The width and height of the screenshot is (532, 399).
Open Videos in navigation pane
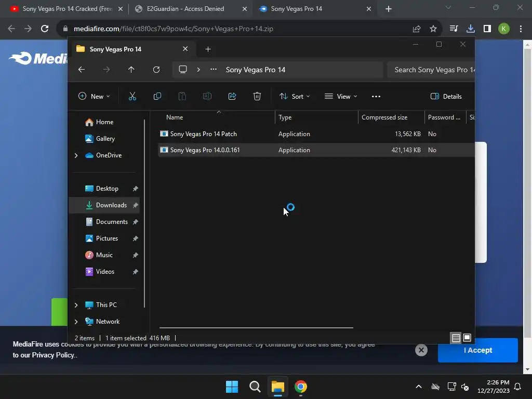tap(104, 272)
